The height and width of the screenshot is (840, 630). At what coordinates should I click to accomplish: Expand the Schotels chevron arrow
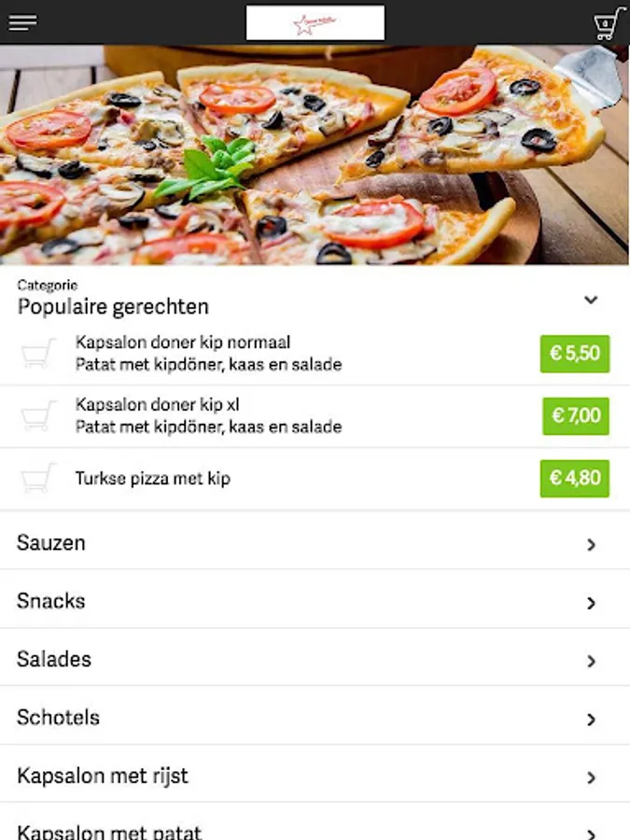point(591,720)
